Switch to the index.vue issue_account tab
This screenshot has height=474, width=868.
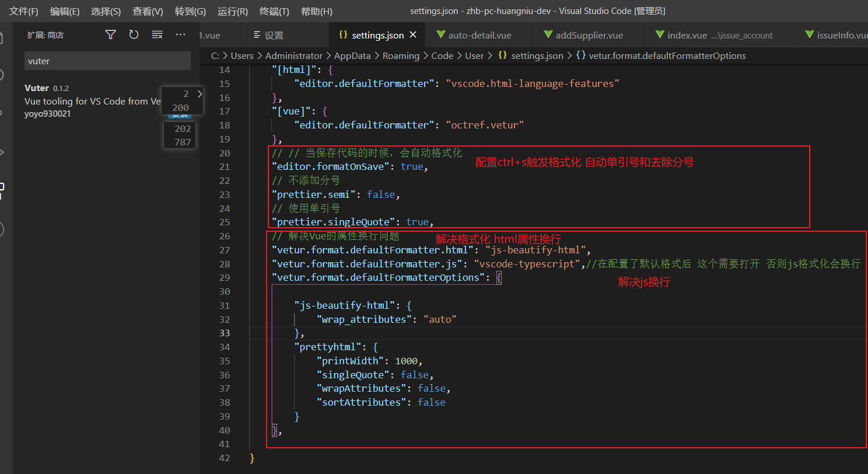[x=719, y=35]
